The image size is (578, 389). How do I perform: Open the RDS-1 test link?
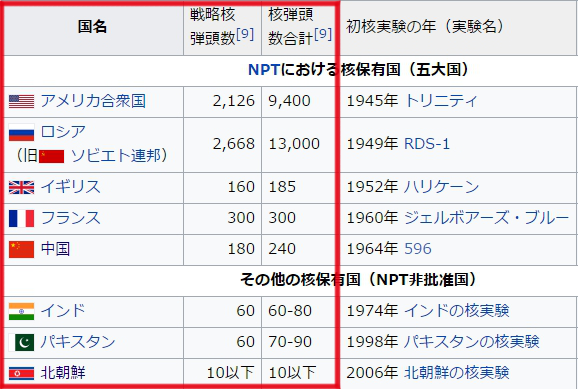427,143
